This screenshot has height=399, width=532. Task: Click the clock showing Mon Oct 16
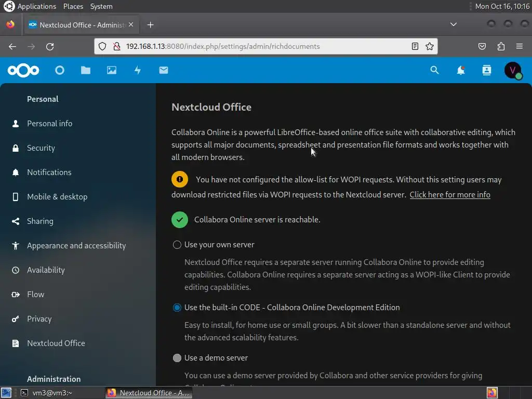coord(502,6)
